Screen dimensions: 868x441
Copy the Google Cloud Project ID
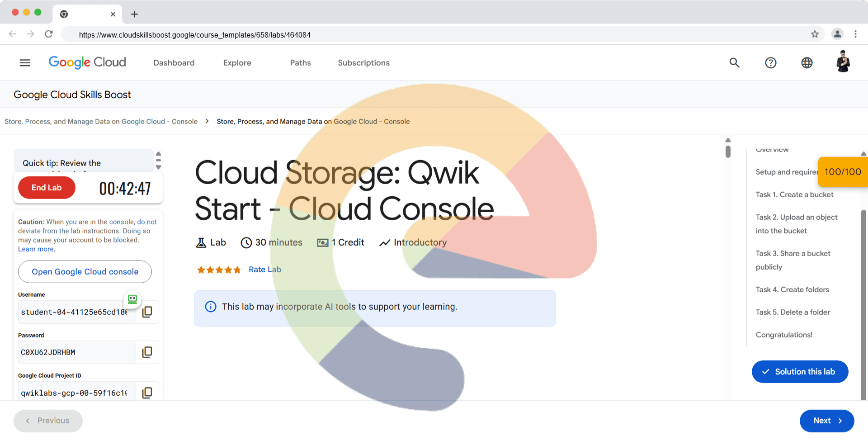[x=147, y=393]
